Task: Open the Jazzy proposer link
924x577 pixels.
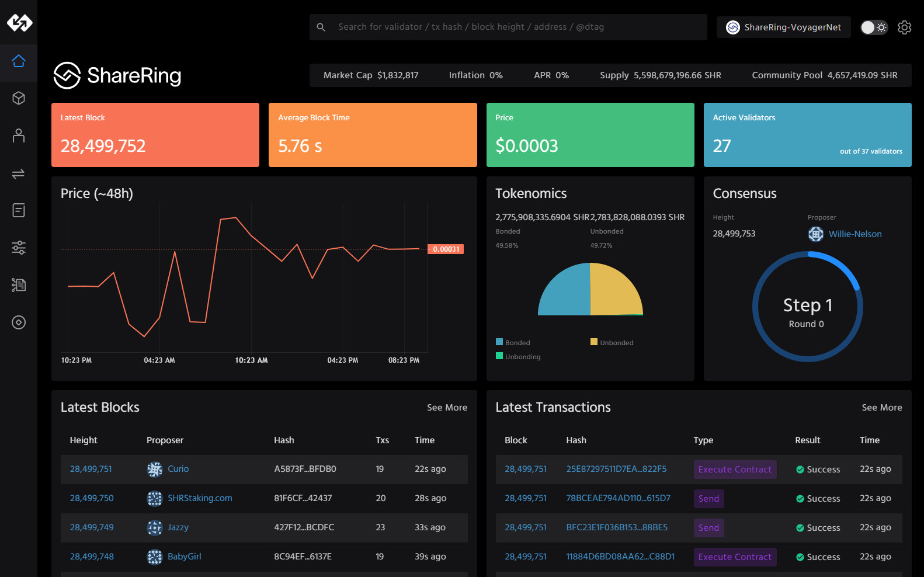Action: click(x=178, y=527)
